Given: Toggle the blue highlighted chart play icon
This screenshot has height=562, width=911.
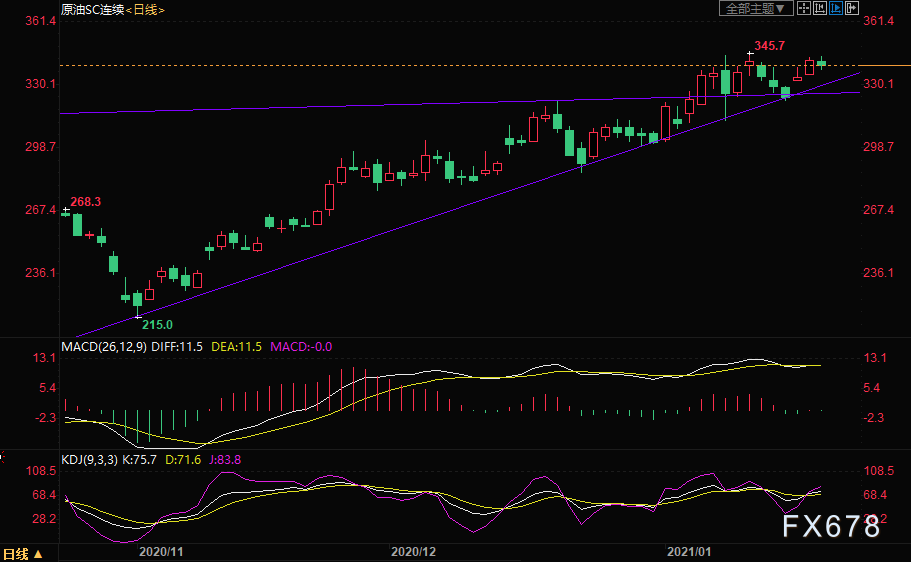Looking at the screenshot, I should [836, 8].
